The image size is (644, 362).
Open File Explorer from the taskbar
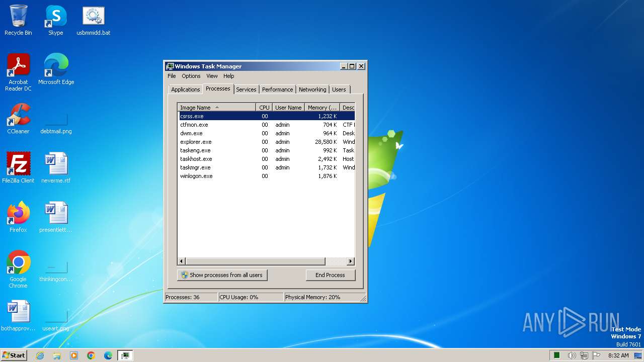click(x=57, y=355)
